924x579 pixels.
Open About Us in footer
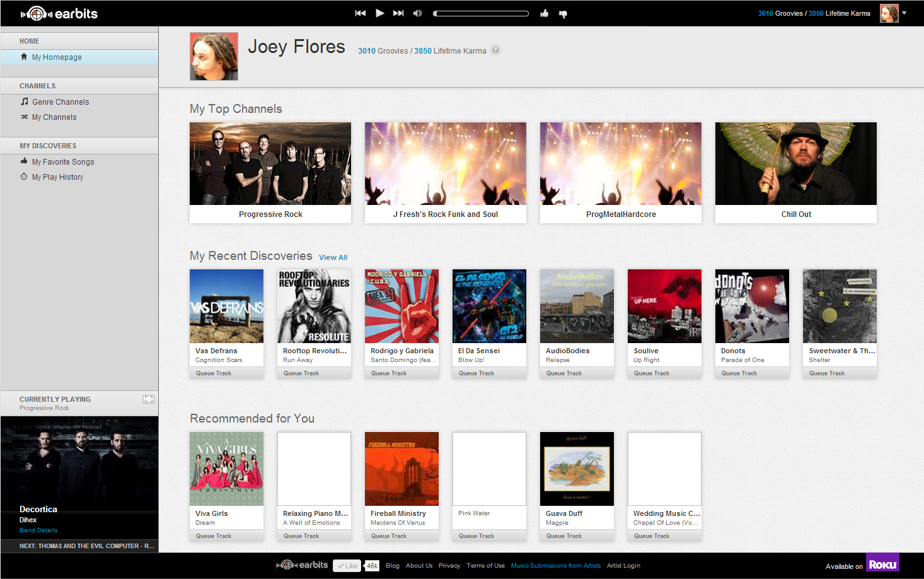click(419, 566)
